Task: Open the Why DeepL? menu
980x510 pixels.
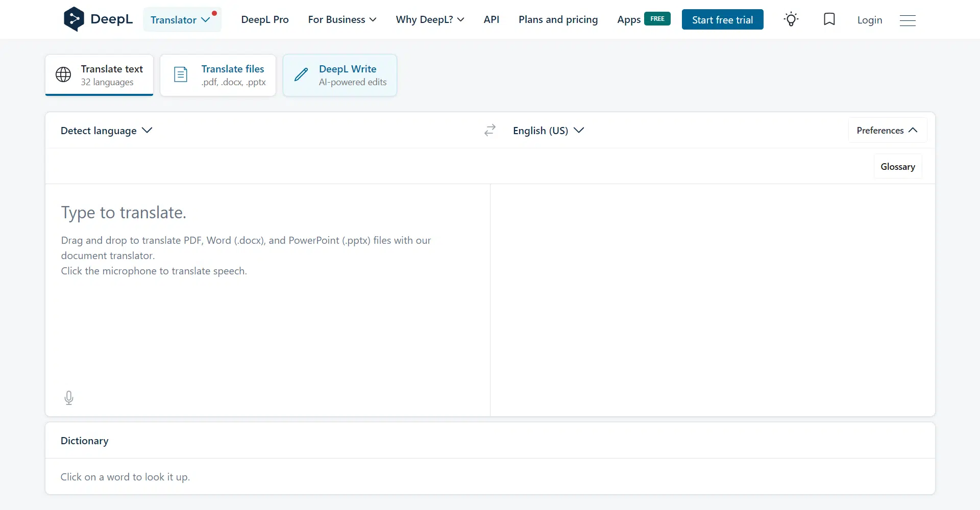Action: 430,19
